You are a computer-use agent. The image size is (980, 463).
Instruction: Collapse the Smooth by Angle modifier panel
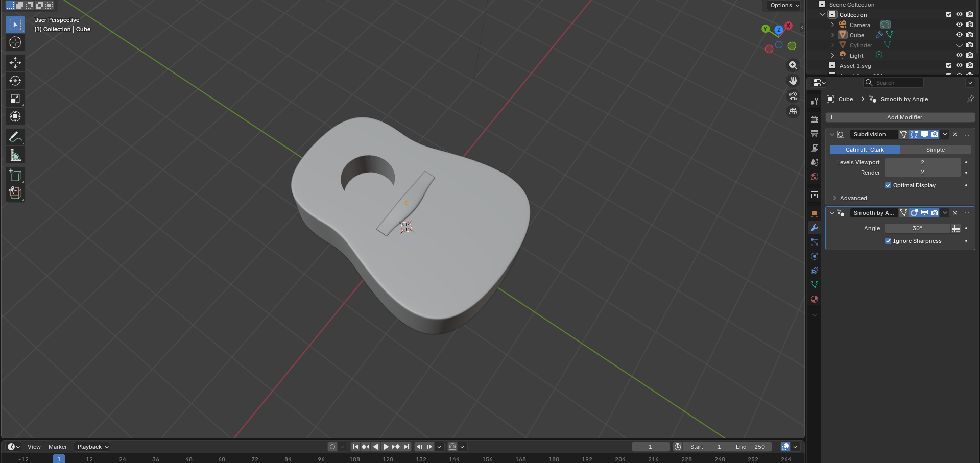click(832, 213)
